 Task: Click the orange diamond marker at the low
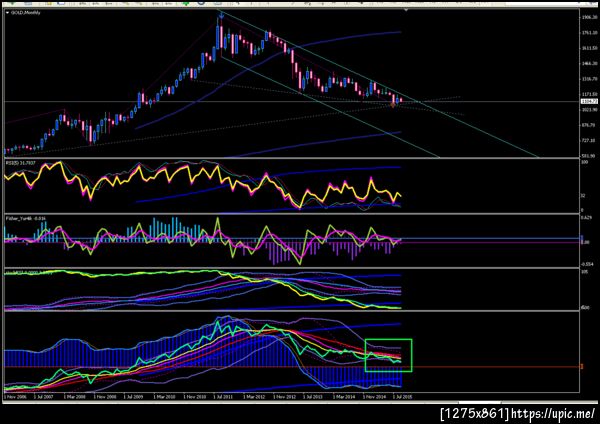[393, 104]
